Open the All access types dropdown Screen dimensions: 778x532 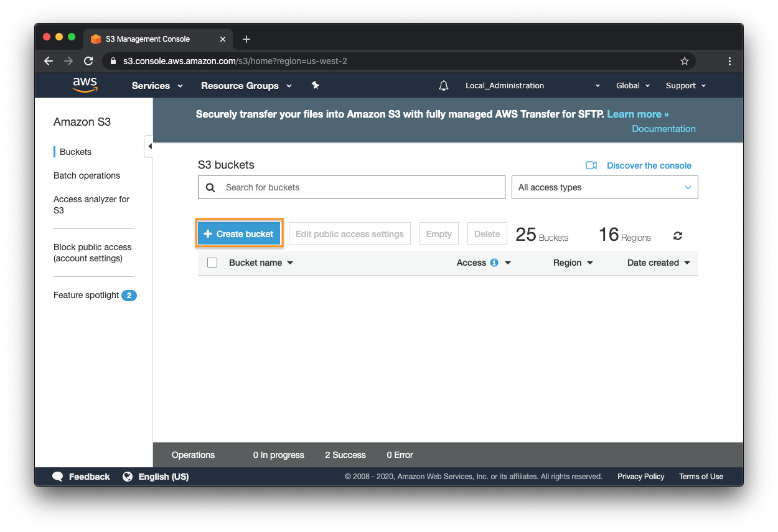pyautogui.click(x=605, y=187)
